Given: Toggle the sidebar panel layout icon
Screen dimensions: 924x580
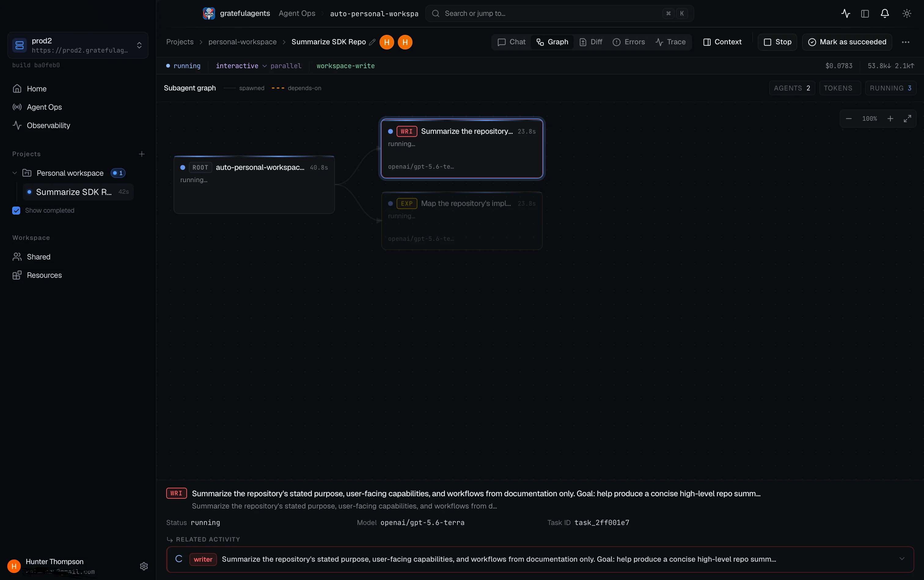Looking at the screenshot, I should [864, 13].
